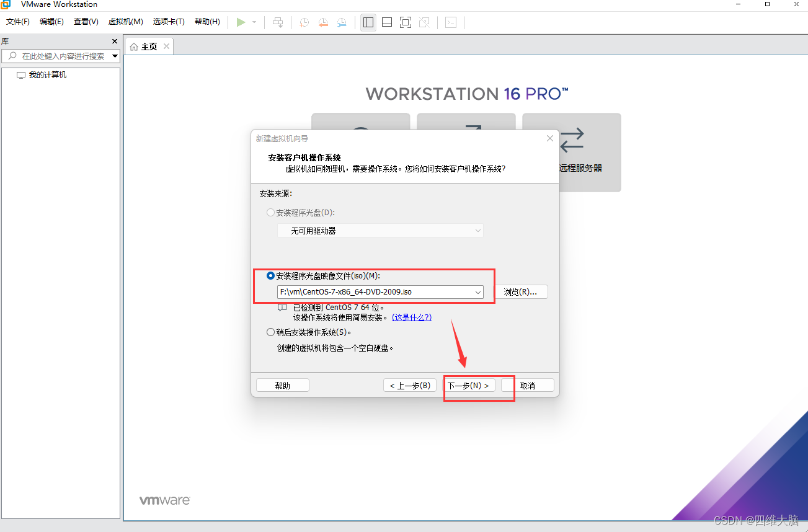The height and width of the screenshot is (532, 808).
Task: Click the 帮助 button in the wizard
Action: [x=283, y=386]
